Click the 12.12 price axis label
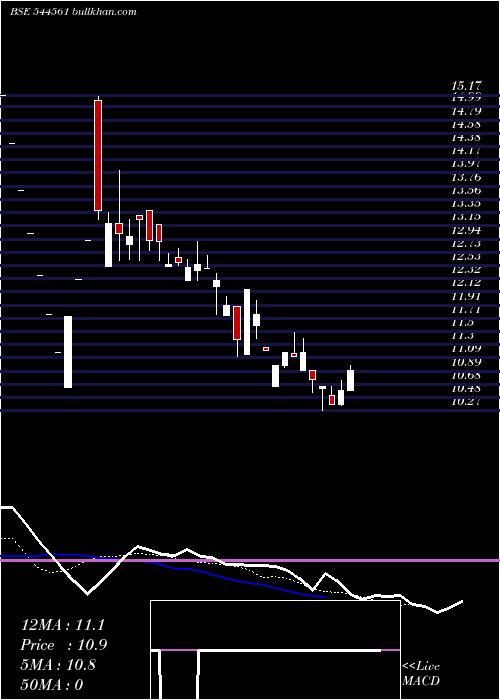This screenshot has height=700, width=500. point(466,283)
